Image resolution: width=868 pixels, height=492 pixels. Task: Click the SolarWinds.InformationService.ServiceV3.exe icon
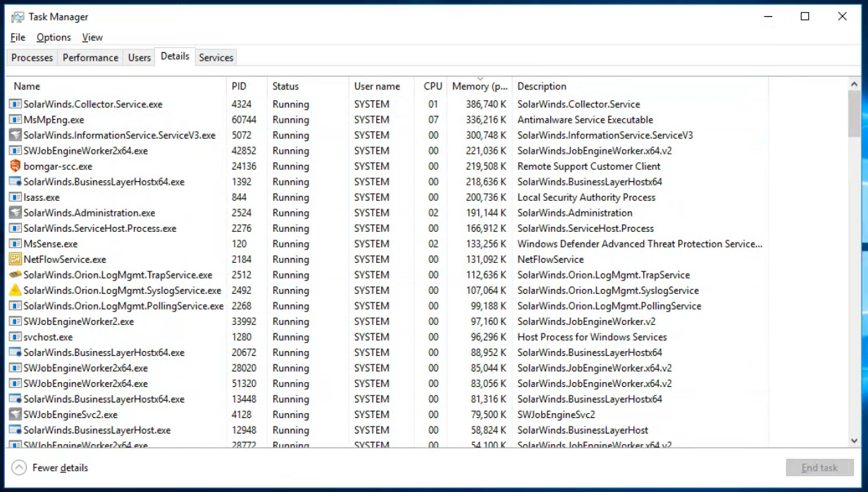tap(15, 135)
